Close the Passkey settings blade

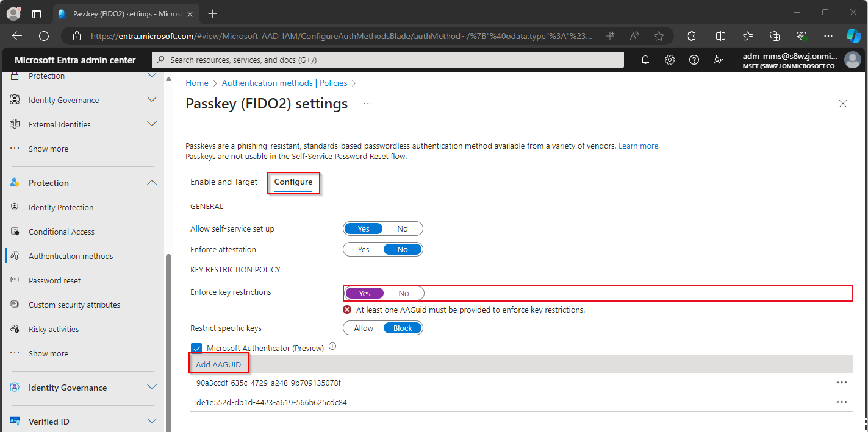click(x=842, y=104)
